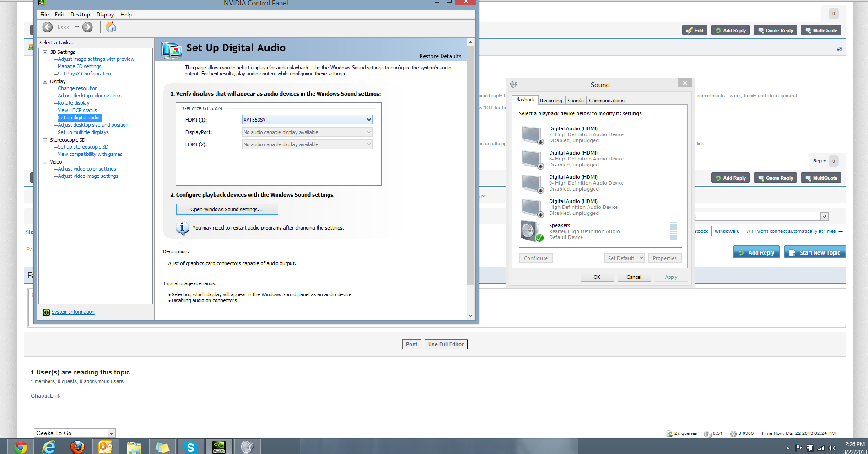Click the Set Up Digital Audio header icon
Image resolution: width=868 pixels, height=454 pixels.
(172, 50)
